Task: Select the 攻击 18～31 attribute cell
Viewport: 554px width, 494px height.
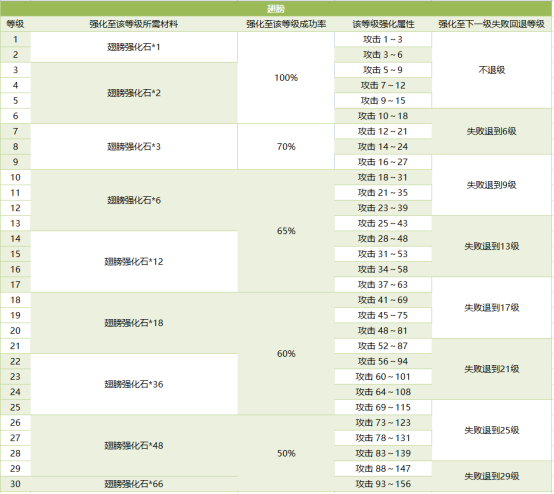Action: 383,177
